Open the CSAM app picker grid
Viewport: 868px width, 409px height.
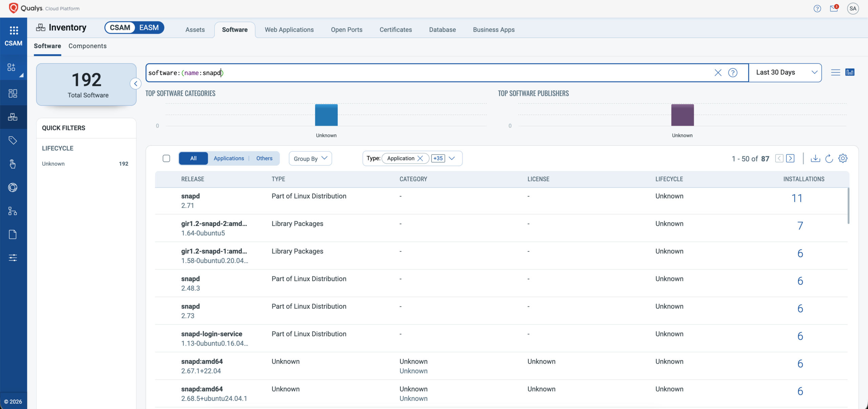[x=14, y=31]
